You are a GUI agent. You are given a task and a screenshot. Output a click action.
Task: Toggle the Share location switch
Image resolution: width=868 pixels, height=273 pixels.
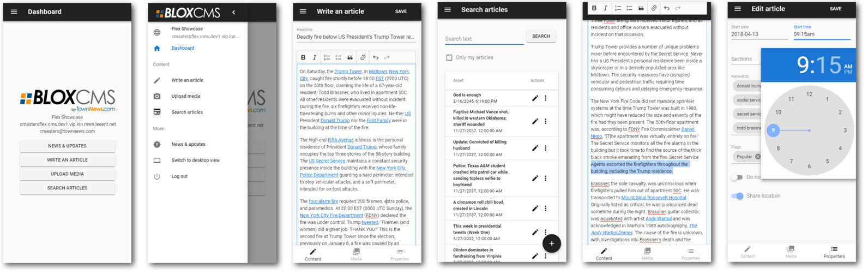(738, 195)
